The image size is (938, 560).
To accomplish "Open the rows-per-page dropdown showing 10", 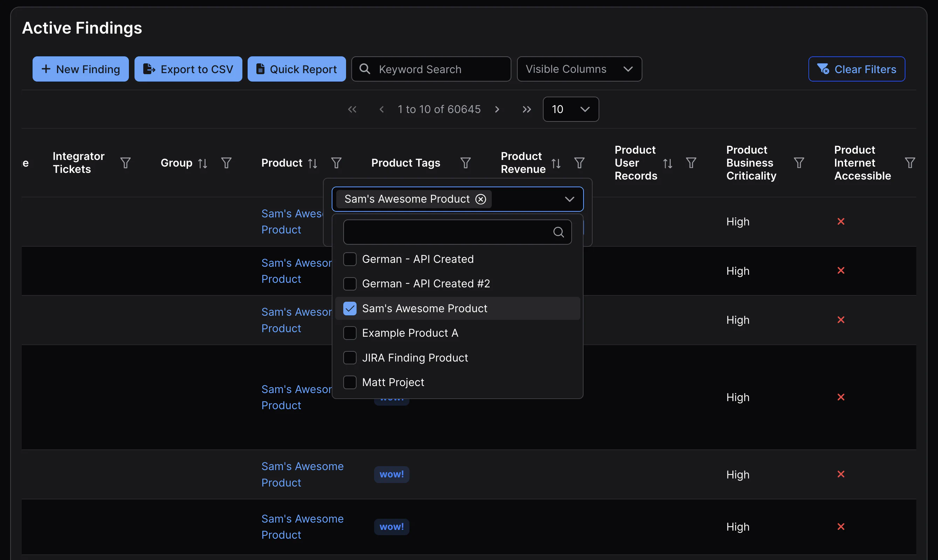I will pos(570,110).
